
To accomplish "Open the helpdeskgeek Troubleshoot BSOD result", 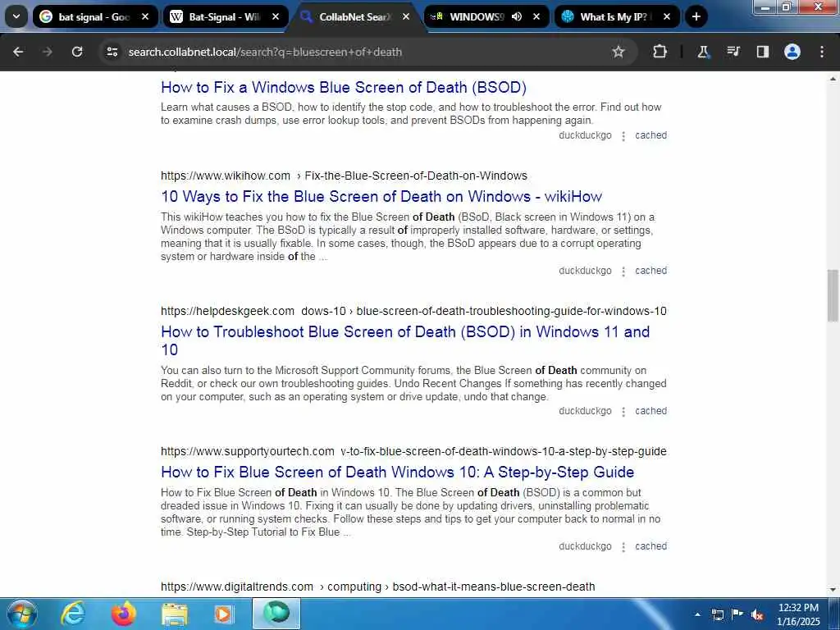I will click(405, 340).
